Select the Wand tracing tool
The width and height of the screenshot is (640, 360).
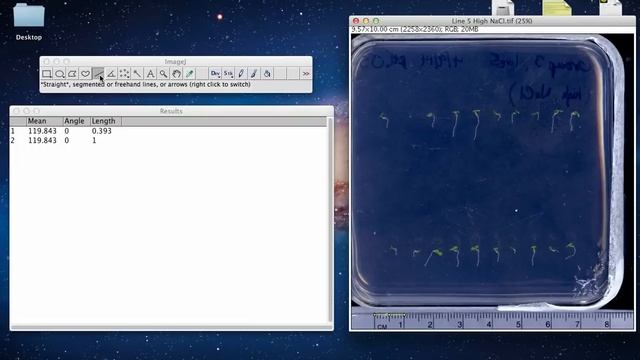click(x=137, y=73)
